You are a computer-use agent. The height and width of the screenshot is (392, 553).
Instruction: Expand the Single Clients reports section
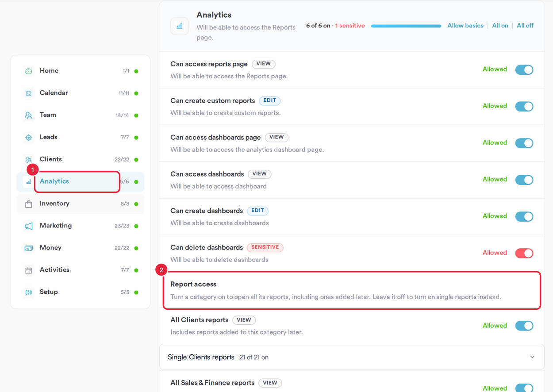pyautogui.click(x=352, y=357)
